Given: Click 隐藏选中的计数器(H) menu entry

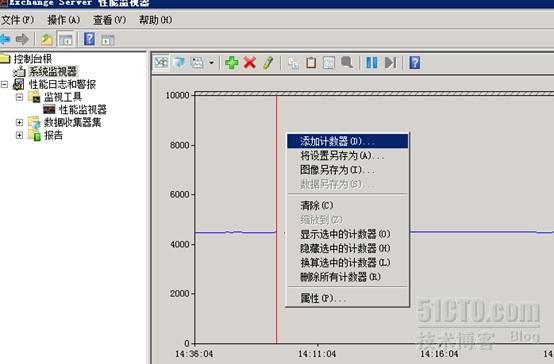Looking at the screenshot, I should 347,248.
